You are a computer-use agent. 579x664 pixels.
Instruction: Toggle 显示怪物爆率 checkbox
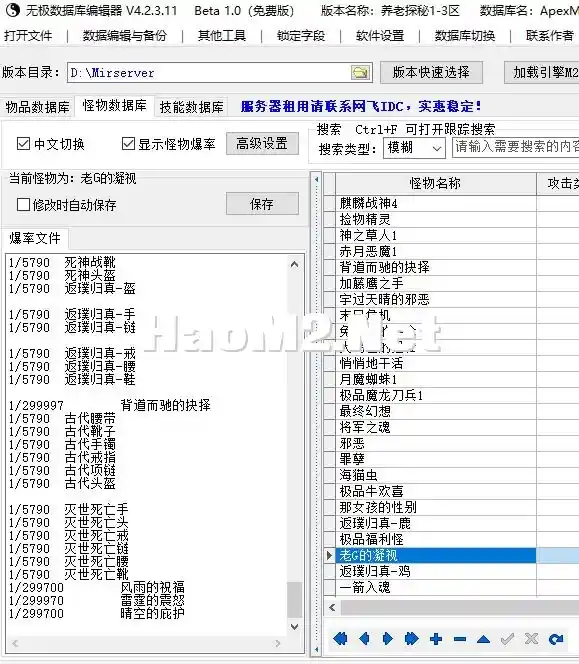[x=128, y=144]
